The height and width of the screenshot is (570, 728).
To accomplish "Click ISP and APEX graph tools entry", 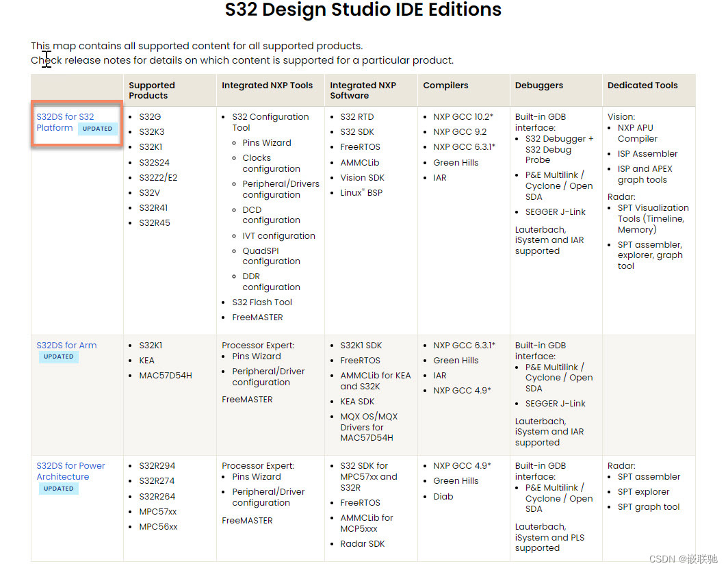I will pos(645,174).
